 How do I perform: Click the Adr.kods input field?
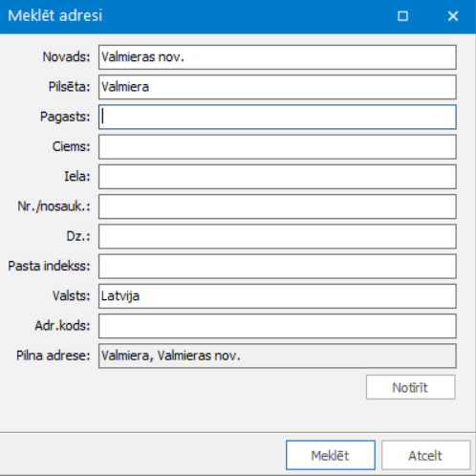point(277,326)
